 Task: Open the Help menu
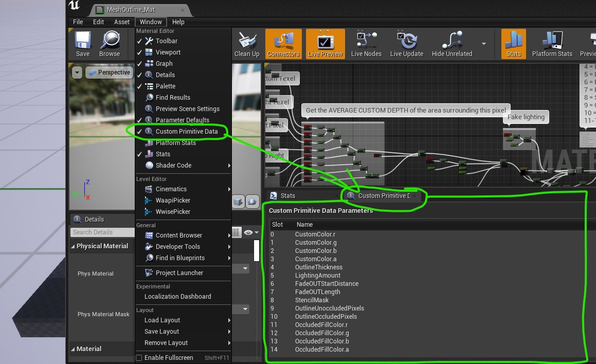pyautogui.click(x=178, y=22)
